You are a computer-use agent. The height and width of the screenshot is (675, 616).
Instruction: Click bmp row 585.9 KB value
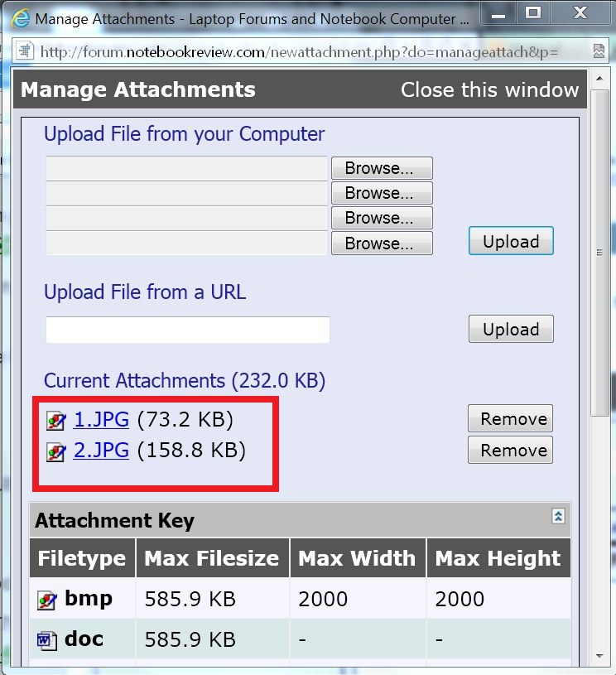click(x=190, y=599)
